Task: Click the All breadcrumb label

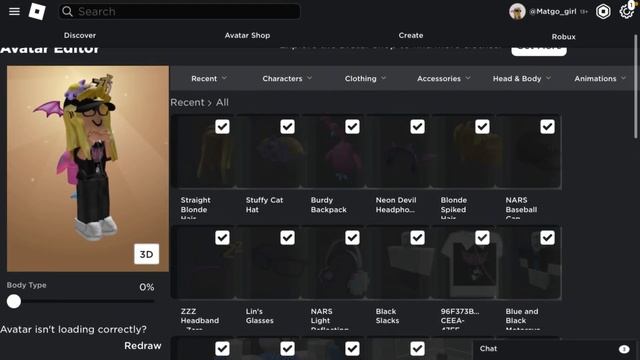Action: pos(222,102)
